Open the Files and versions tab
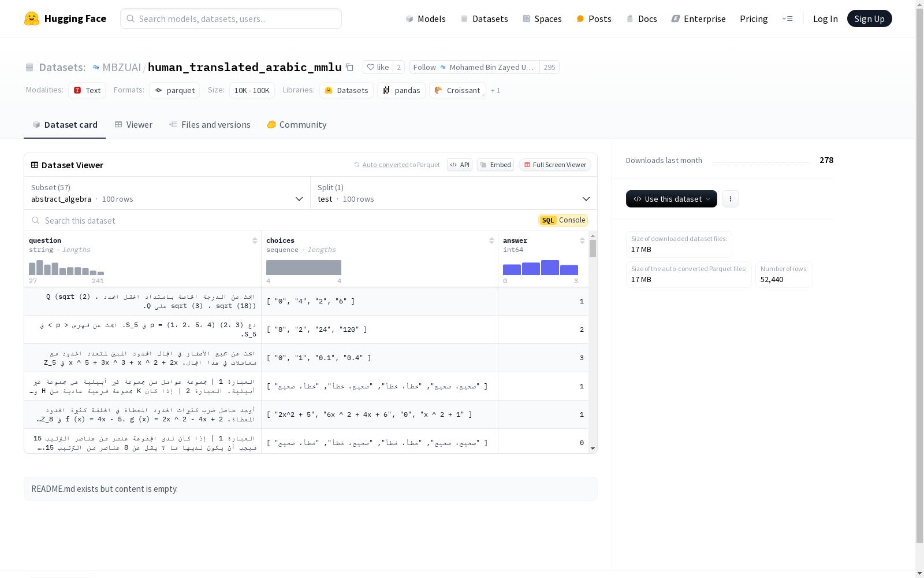The image size is (924, 578). (x=210, y=125)
